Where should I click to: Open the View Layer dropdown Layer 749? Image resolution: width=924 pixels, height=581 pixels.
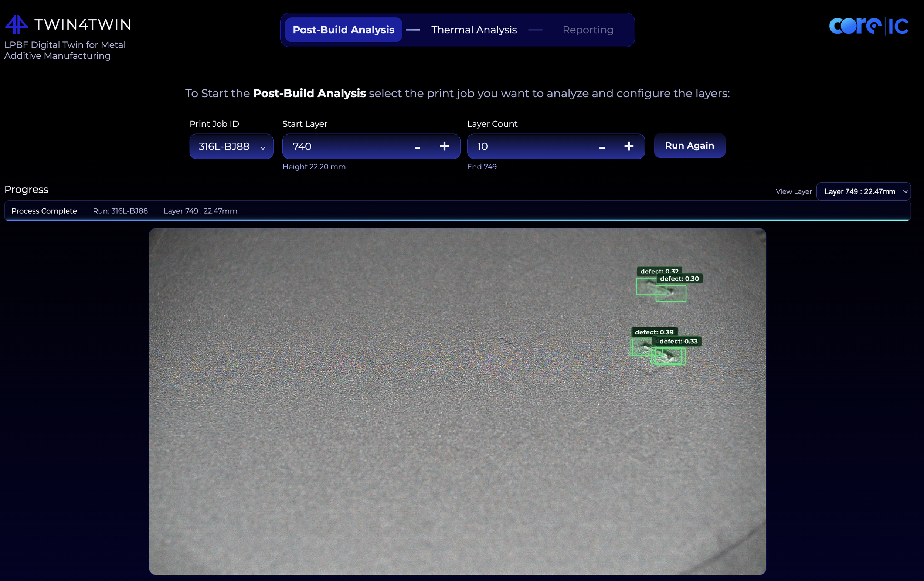click(x=863, y=191)
